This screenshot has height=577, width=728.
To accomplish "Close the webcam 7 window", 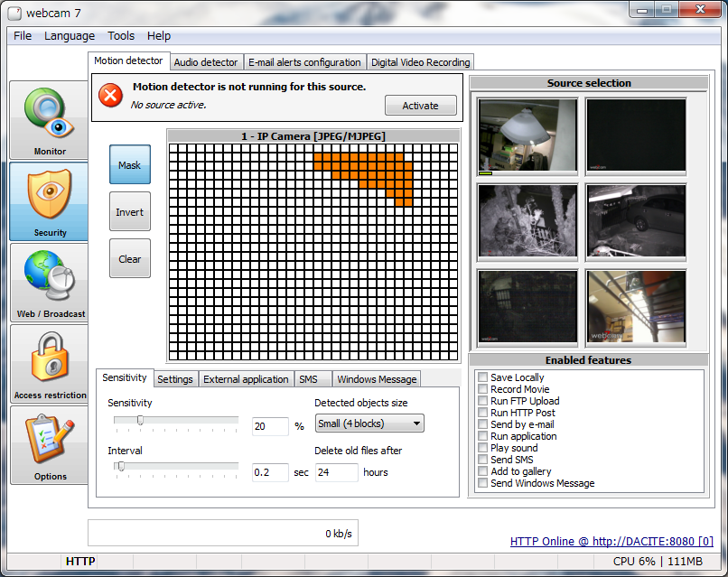I will (x=701, y=9).
